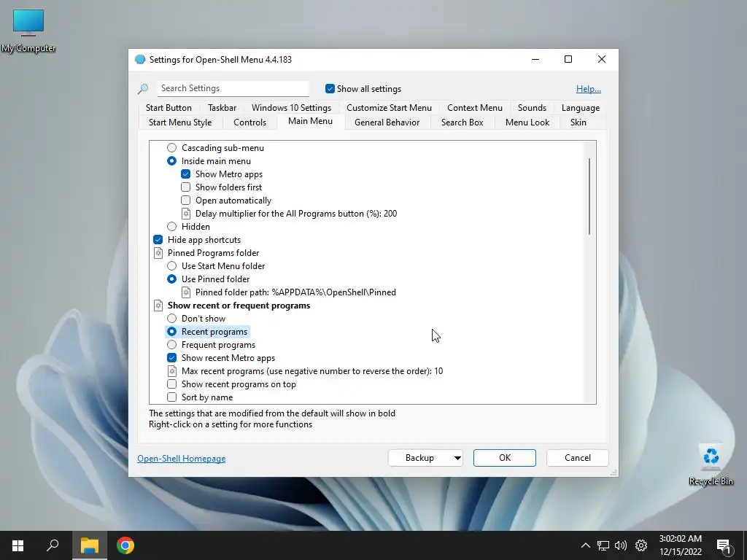Screen dimensions: 747x560
Task: Select Pinned folder path setting text
Action: click(295, 292)
